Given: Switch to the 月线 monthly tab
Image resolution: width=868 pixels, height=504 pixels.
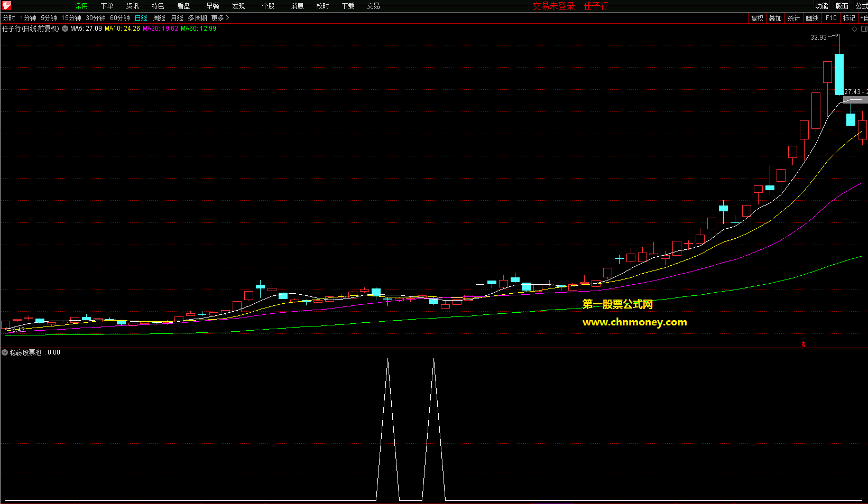Looking at the screenshot, I should 177,18.
